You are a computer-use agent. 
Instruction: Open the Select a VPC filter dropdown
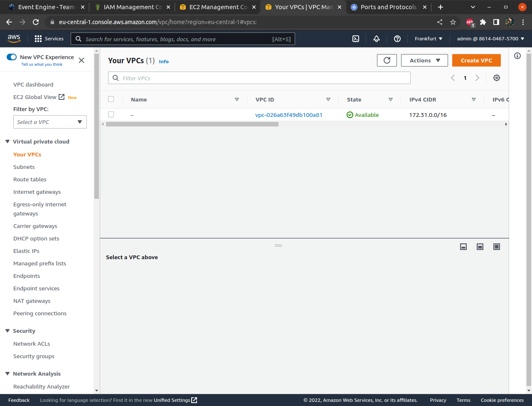tap(50, 122)
